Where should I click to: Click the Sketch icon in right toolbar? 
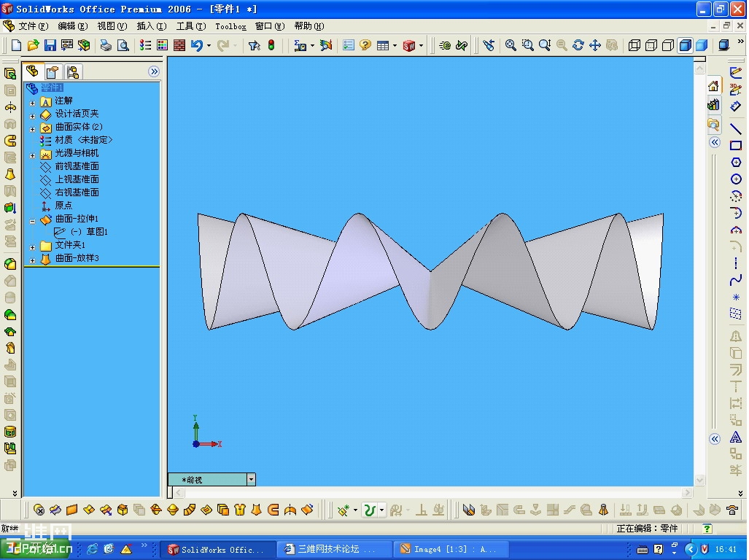click(x=736, y=73)
